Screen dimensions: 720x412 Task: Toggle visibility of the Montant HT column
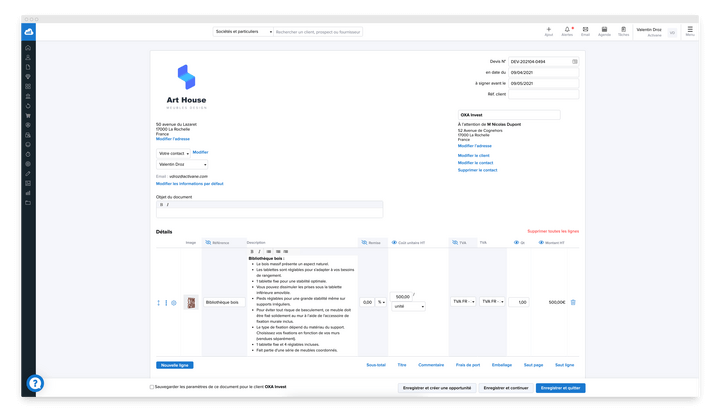click(541, 243)
